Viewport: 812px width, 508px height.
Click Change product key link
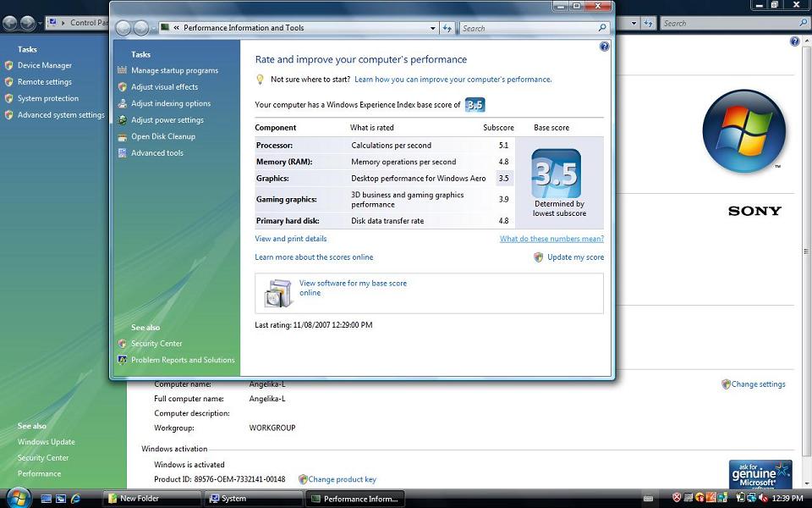(x=342, y=479)
